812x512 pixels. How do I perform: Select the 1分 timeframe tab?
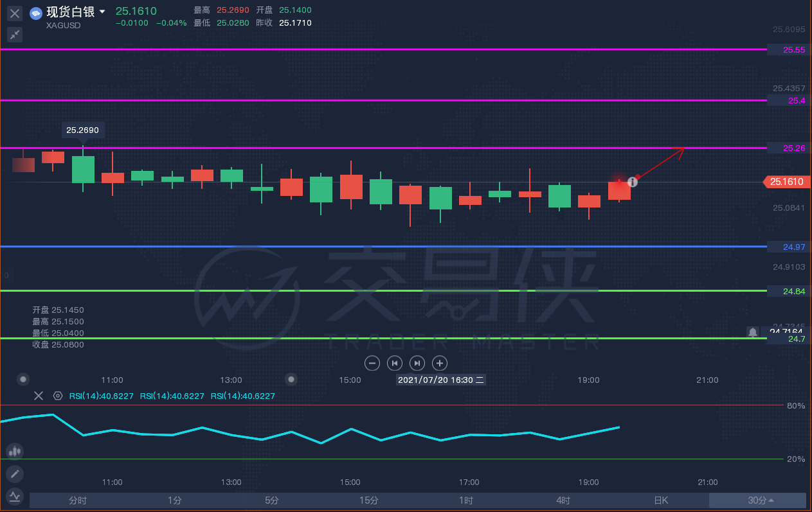[x=175, y=500]
